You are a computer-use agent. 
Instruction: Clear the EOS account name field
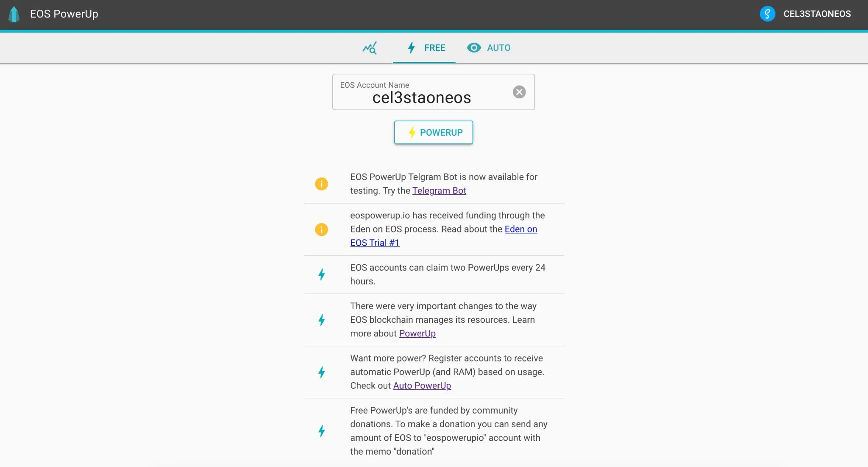[x=519, y=92]
